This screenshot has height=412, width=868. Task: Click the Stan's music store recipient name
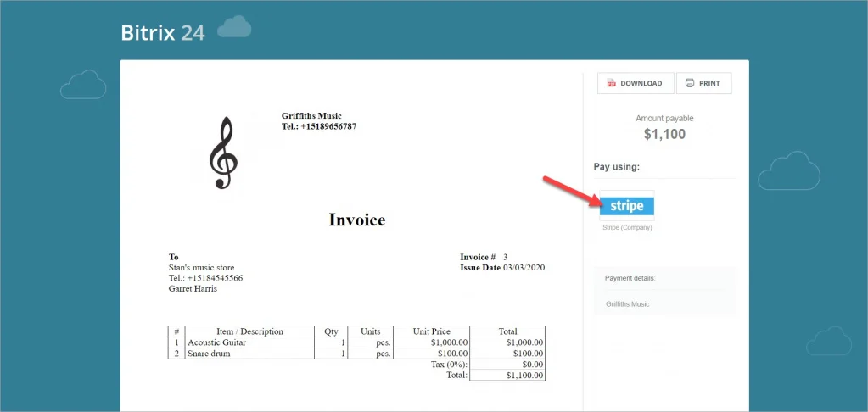click(x=201, y=268)
